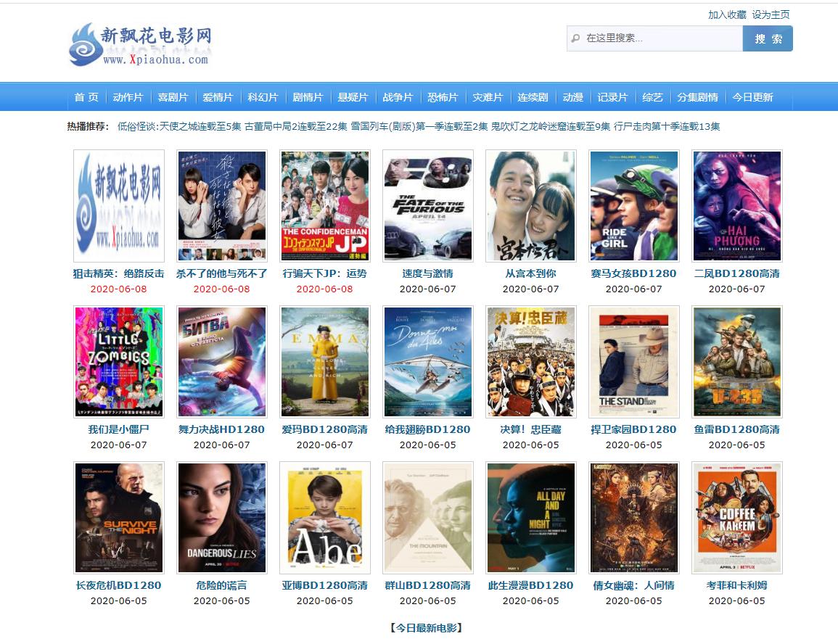Open the 首页 nav tab
This screenshot has width=838, height=644.
(86, 97)
